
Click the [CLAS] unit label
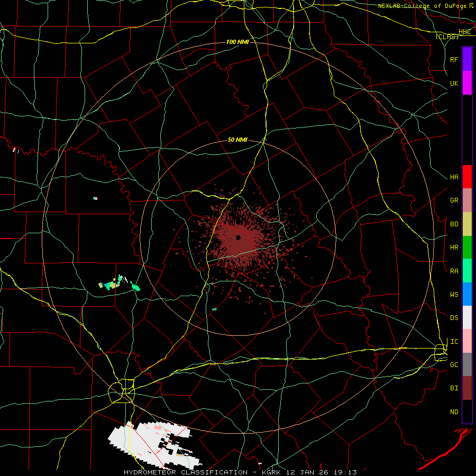(x=447, y=36)
